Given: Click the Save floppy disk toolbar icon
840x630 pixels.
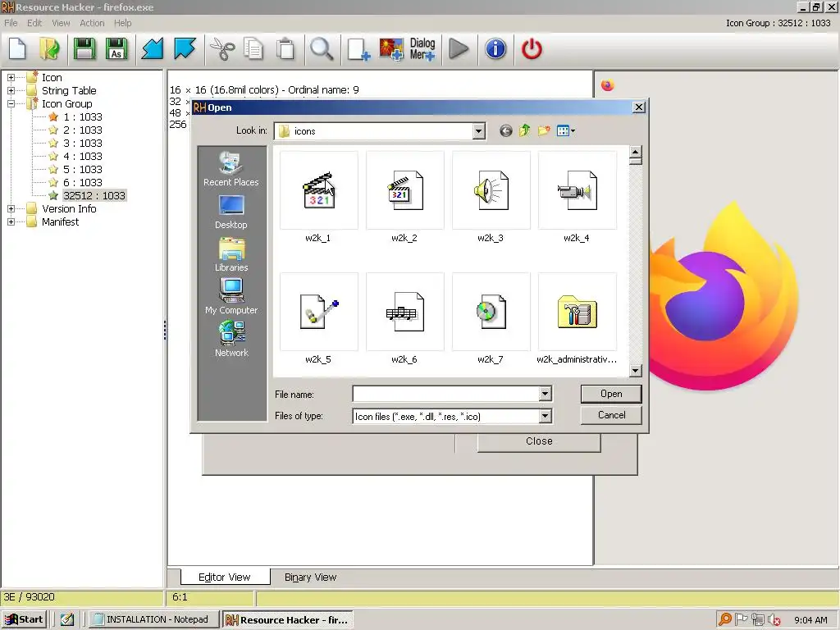Looking at the screenshot, I should 84,48.
